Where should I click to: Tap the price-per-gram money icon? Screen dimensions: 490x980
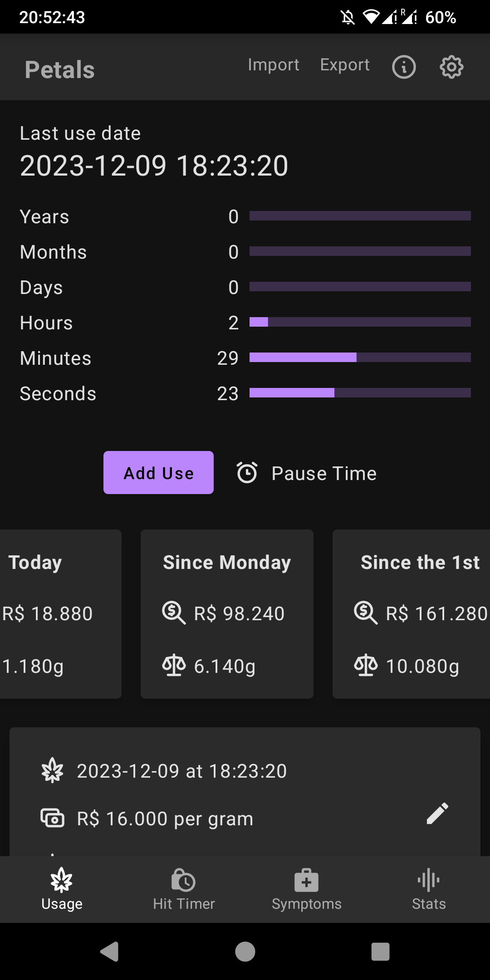[53, 818]
